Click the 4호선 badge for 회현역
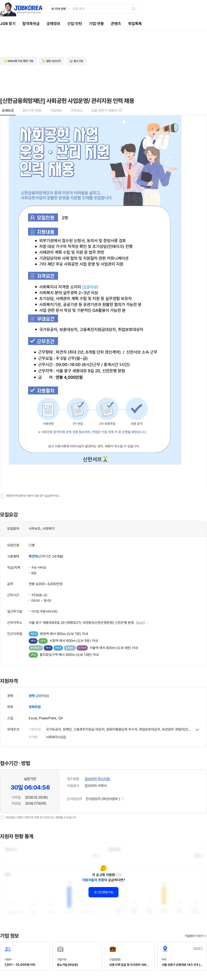Viewport: 207px width, 980px height. tap(34, 634)
